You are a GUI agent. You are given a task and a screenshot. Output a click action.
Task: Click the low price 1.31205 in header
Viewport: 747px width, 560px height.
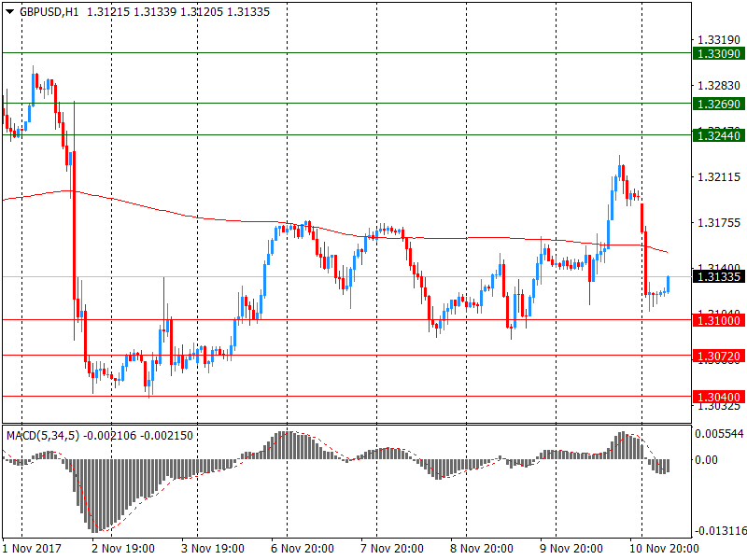(202, 12)
